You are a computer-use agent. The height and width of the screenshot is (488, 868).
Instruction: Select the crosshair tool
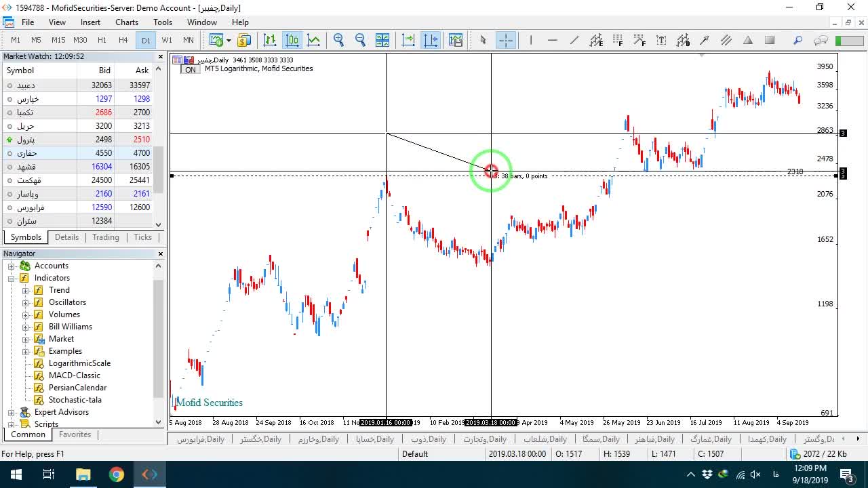(x=506, y=40)
